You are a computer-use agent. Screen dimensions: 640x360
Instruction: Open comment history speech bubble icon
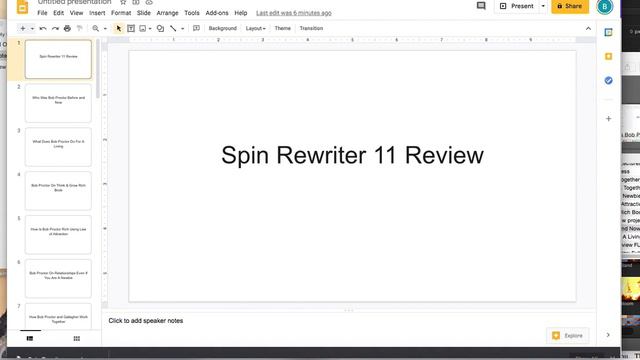(481, 6)
